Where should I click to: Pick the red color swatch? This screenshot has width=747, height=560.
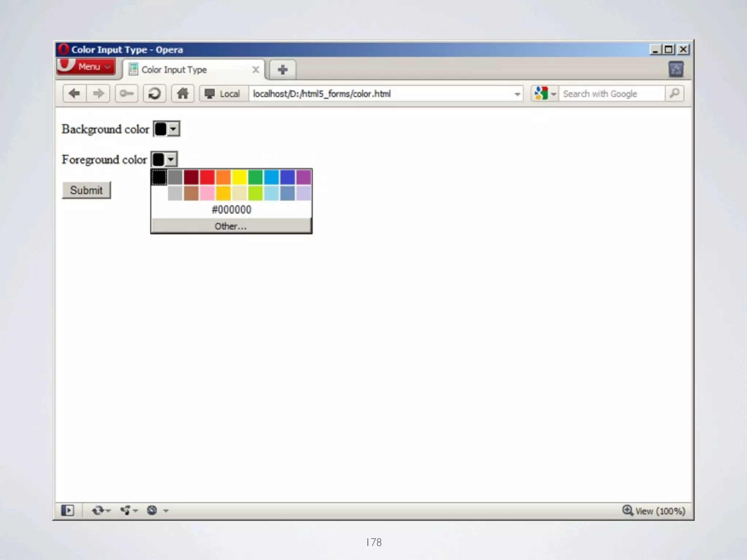click(207, 177)
